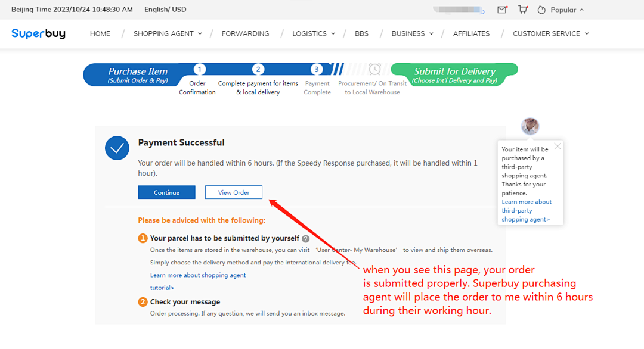Image resolution: width=644 pixels, height=349 pixels.
Task: Expand the Logistics menu
Action: coord(314,33)
